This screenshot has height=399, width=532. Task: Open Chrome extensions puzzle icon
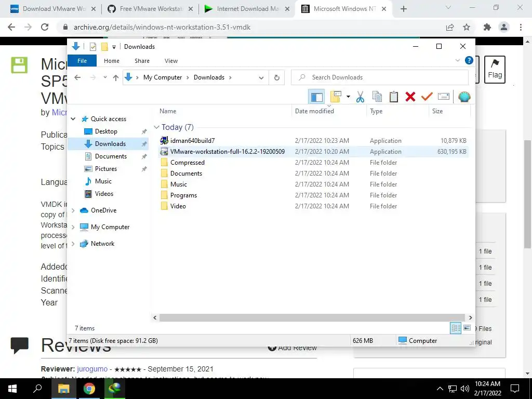click(487, 27)
